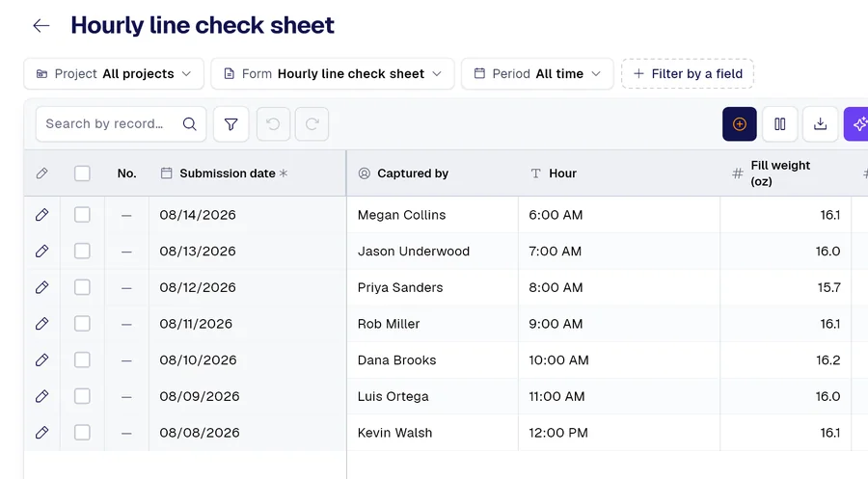The width and height of the screenshot is (868, 479).
Task: Click the calendar icon beside Submission date
Action: 166,173
